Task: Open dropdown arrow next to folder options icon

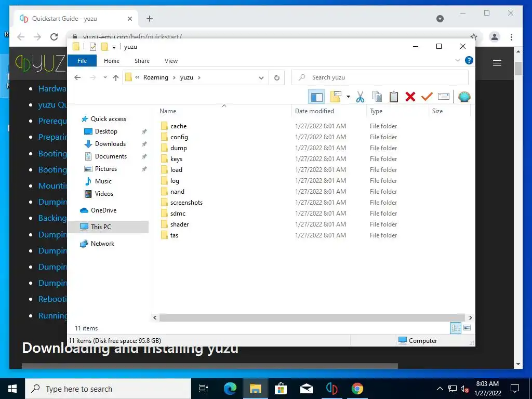Action: point(348,97)
